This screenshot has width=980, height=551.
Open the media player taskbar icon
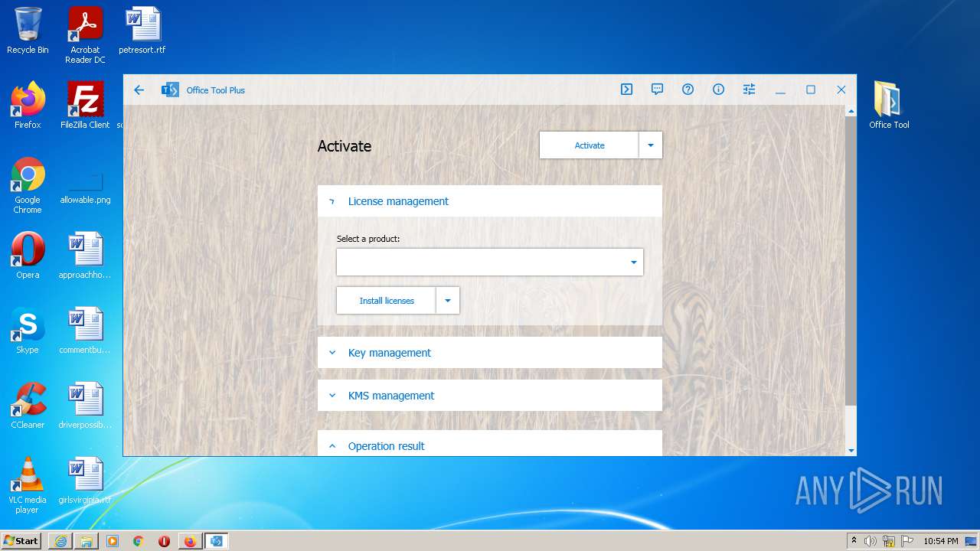pyautogui.click(x=113, y=541)
